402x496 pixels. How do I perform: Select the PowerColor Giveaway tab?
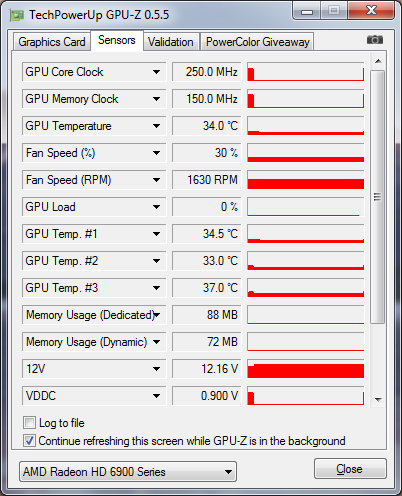(x=257, y=42)
